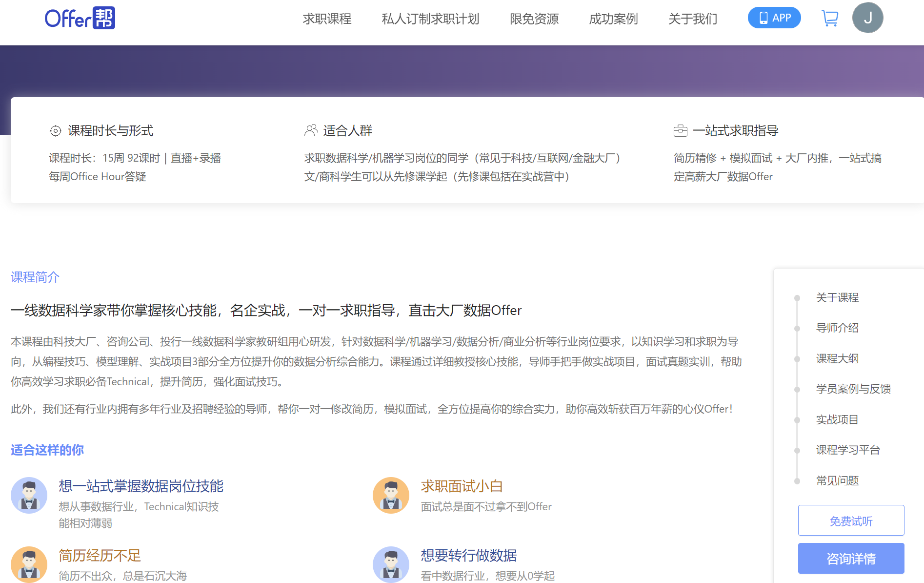
Task: Click avatar next to 求职面试小白
Action: 391,495
